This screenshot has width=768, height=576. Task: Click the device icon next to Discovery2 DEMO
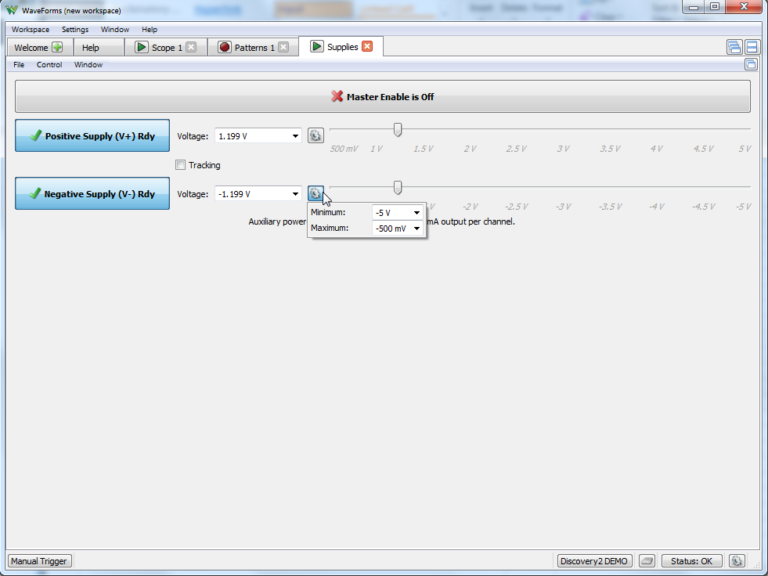coord(647,561)
